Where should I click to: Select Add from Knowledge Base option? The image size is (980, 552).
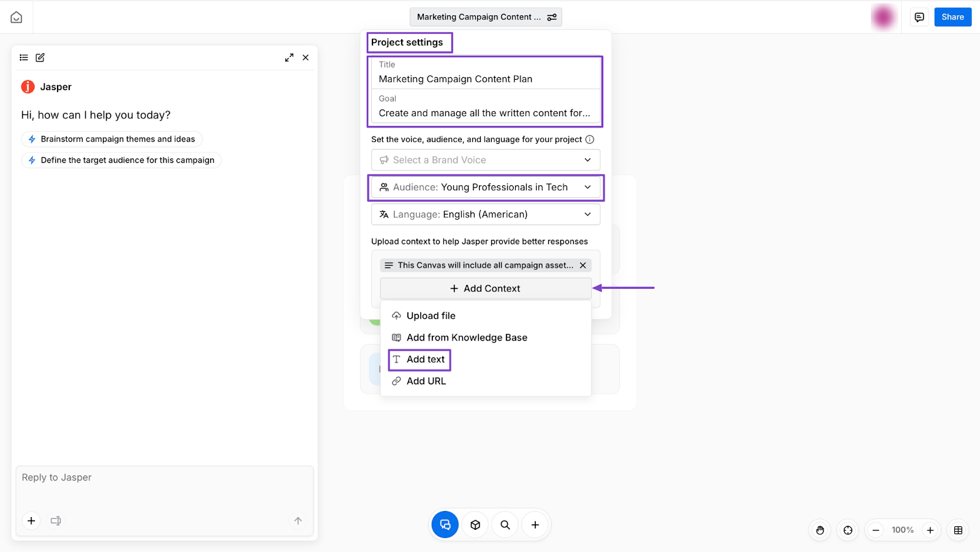click(486, 338)
